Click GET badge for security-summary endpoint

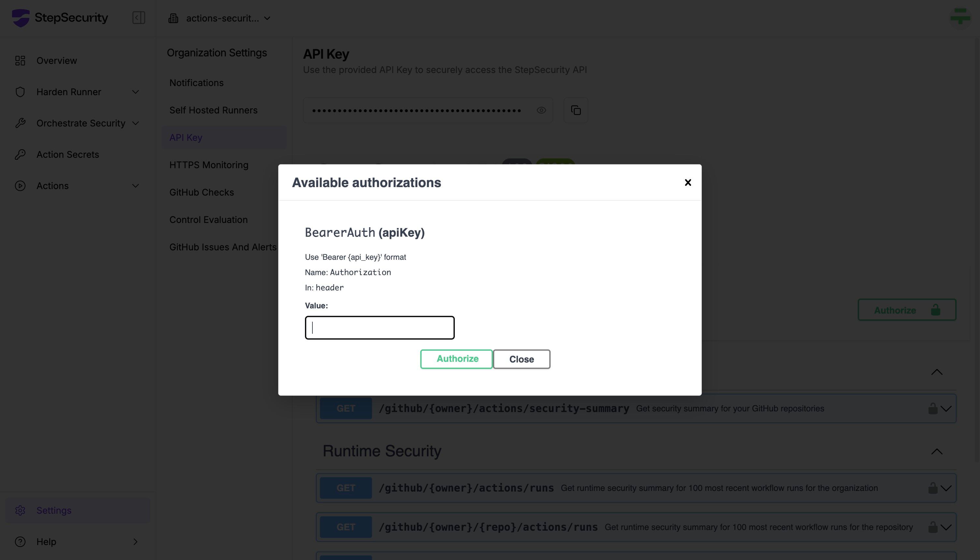(x=346, y=408)
